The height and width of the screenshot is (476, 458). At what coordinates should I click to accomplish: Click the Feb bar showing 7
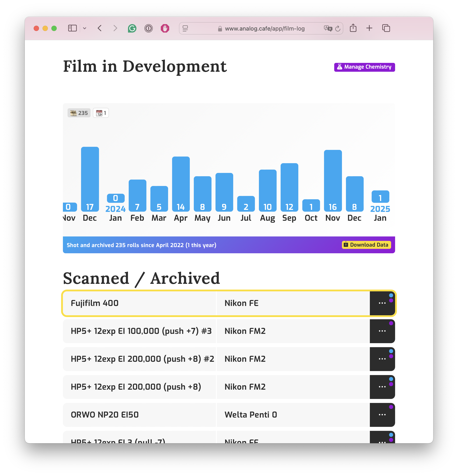click(x=138, y=195)
